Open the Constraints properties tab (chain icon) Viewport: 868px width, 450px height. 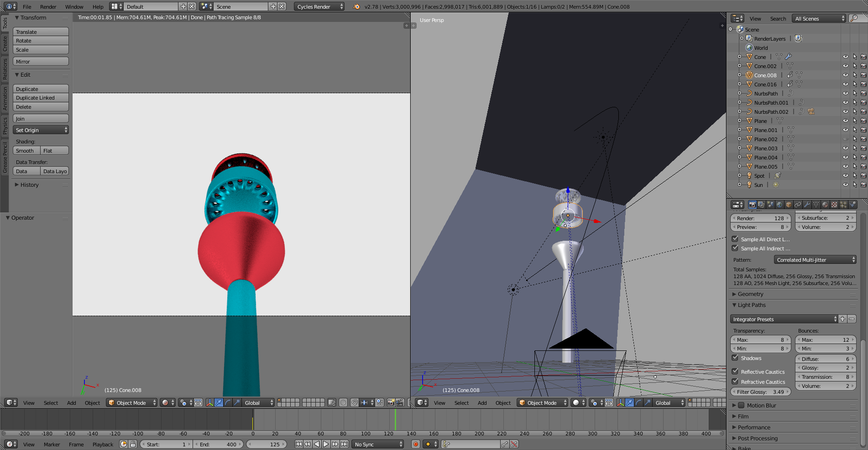click(798, 205)
